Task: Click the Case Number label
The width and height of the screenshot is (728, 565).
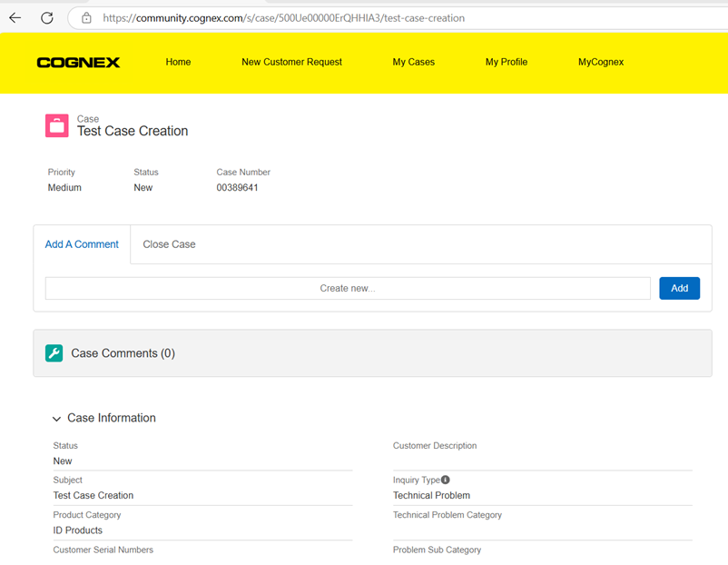Action: 243,172
